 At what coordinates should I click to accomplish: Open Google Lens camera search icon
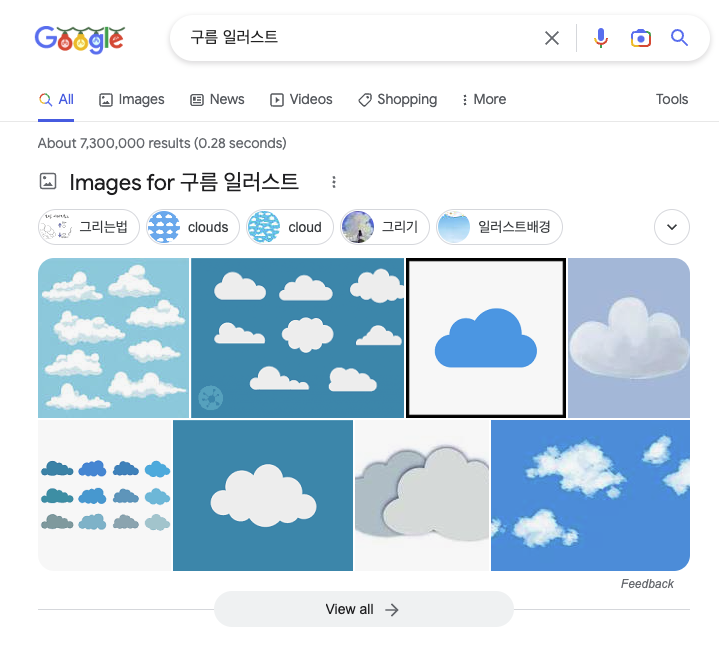click(641, 38)
